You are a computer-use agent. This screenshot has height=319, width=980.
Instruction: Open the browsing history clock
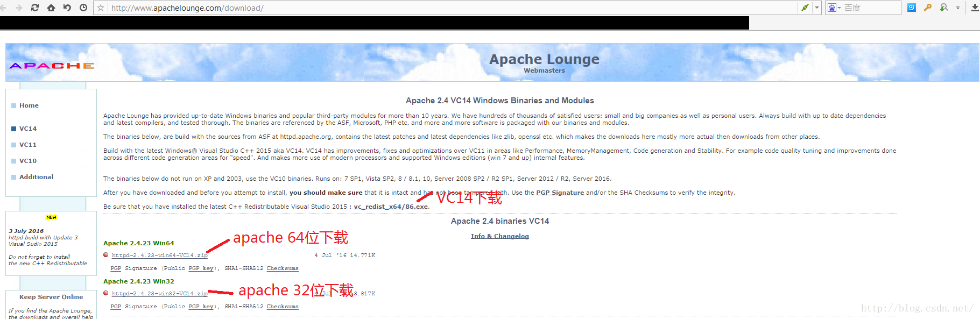pos(83,8)
